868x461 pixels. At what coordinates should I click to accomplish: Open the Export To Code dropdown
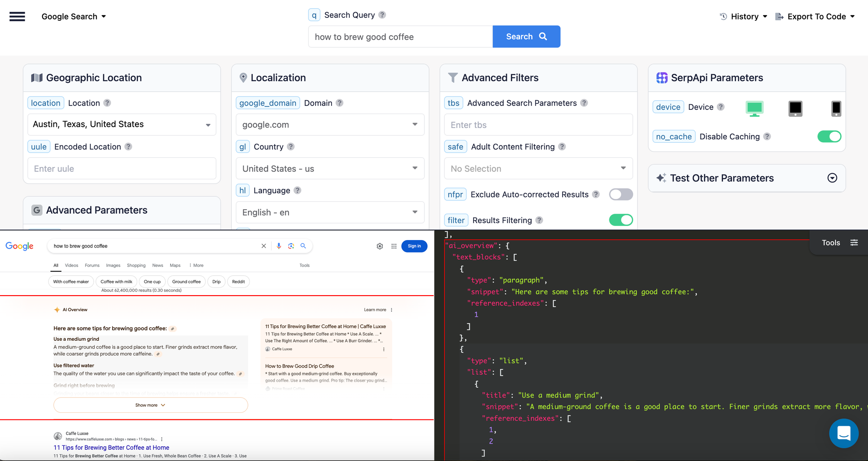[815, 16]
